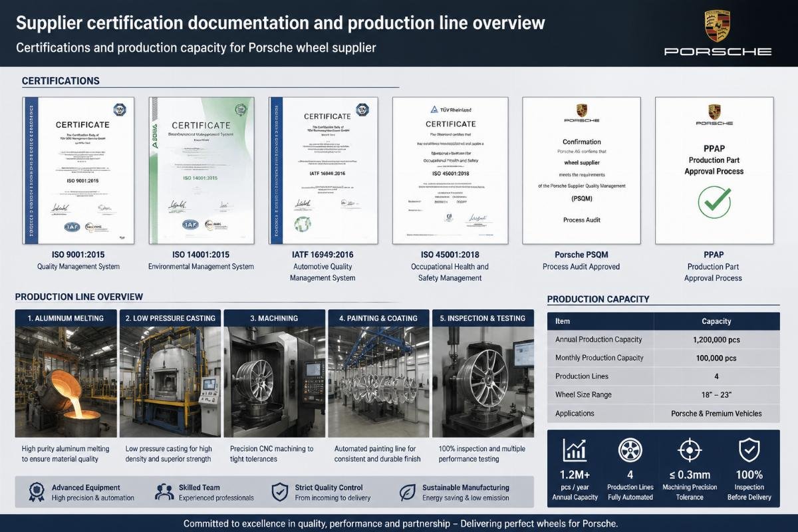Viewport: 798px width, 532px height.
Task: Click the IAF logo on ISO 9001 certificate
Action: point(72,226)
